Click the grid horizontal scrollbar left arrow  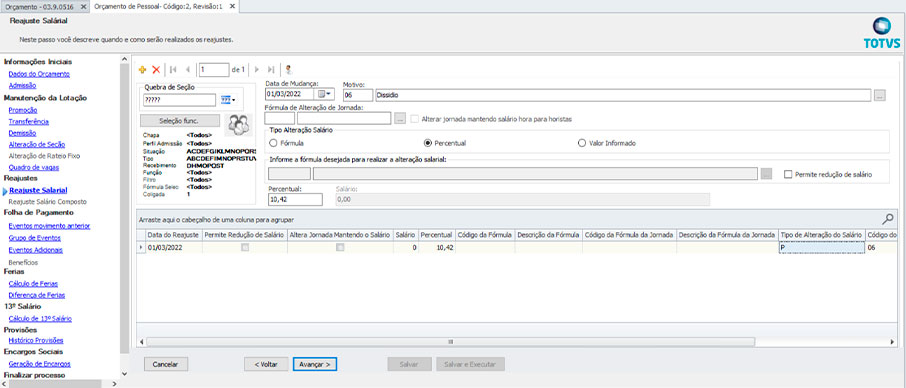pos(141,342)
